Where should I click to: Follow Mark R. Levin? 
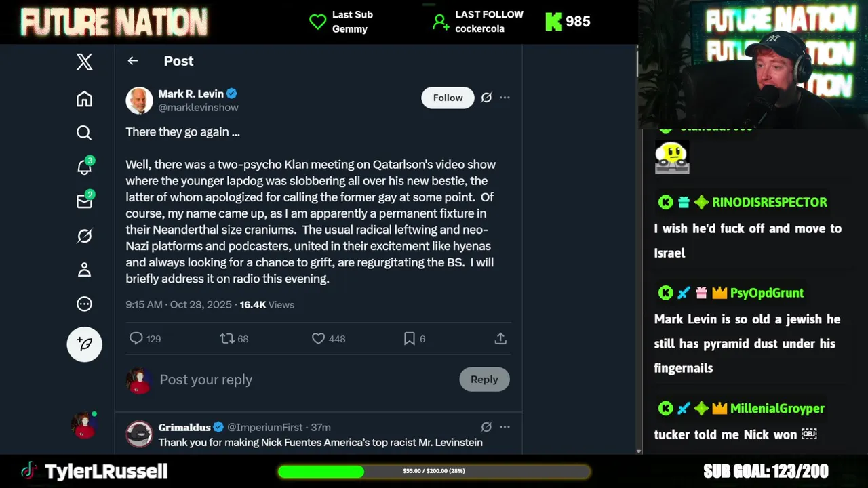click(x=448, y=98)
